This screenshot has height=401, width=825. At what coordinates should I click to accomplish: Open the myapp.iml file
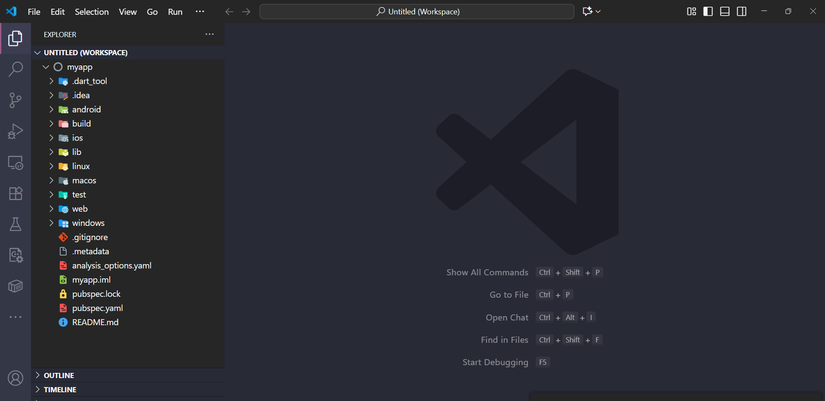tap(128, 280)
